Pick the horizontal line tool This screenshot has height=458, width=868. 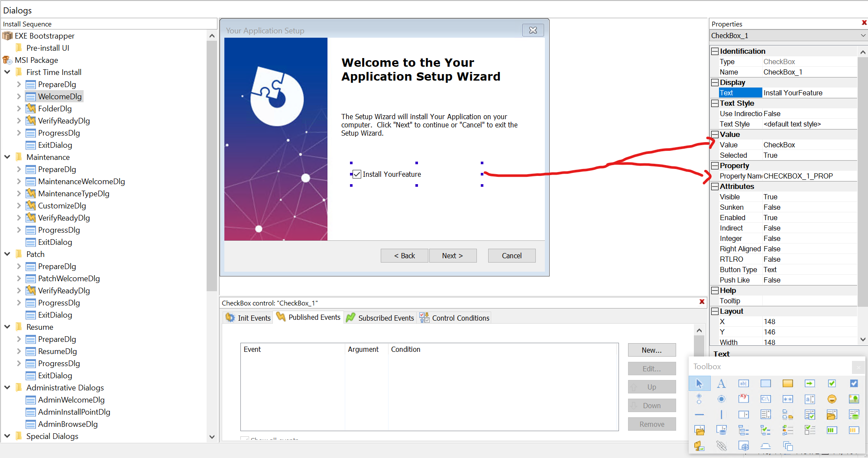[699, 415]
